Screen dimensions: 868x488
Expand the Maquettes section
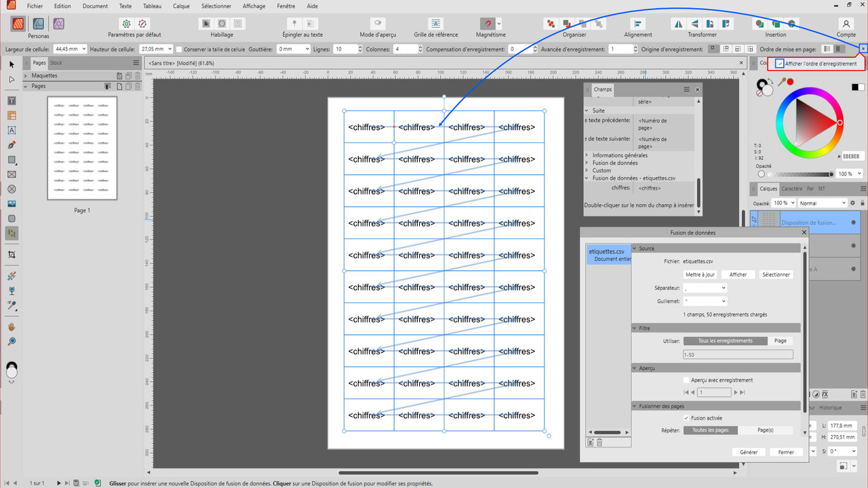(x=26, y=76)
